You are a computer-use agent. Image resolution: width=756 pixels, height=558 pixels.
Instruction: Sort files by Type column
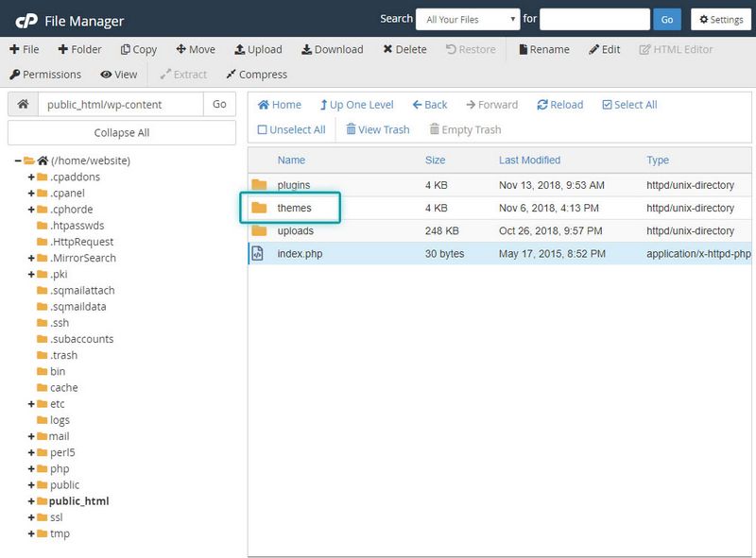[658, 160]
